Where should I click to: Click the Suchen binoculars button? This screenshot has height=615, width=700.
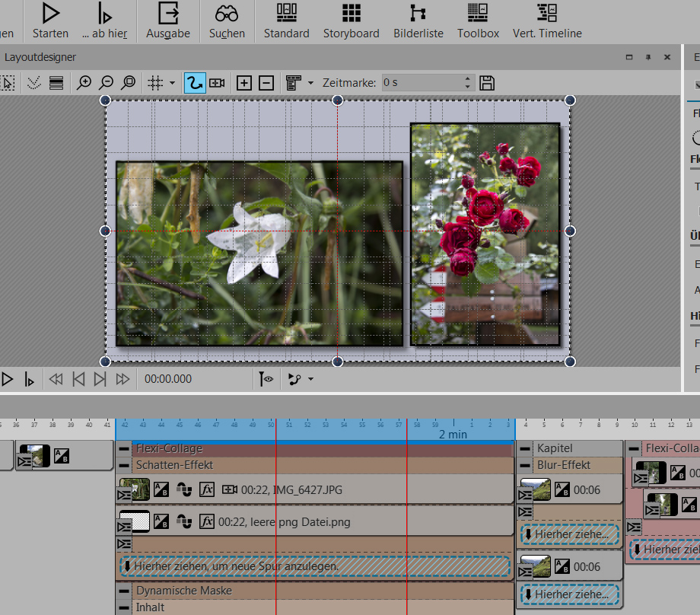227,21
